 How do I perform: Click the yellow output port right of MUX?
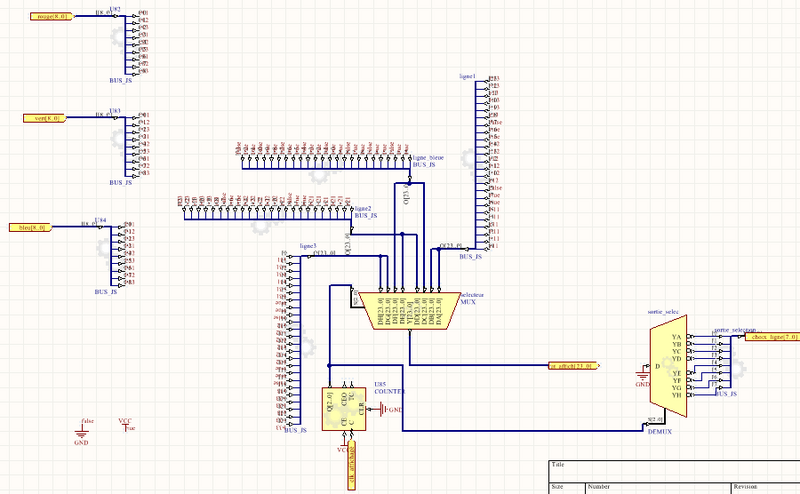pos(573,366)
